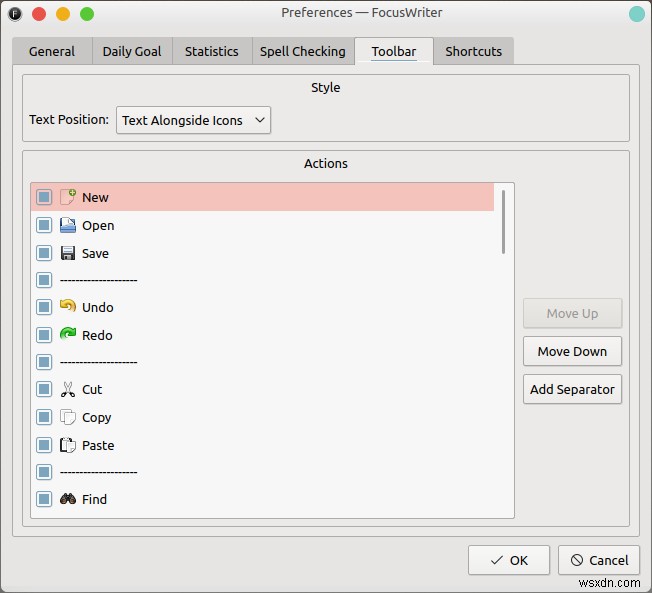652x593 pixels.
Task: Toggle the Save action checkbox
Action: 44,253
